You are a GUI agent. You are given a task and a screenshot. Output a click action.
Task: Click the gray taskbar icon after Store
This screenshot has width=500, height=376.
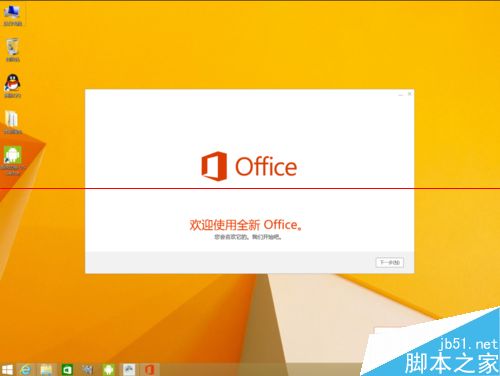[x=87, y=369]
